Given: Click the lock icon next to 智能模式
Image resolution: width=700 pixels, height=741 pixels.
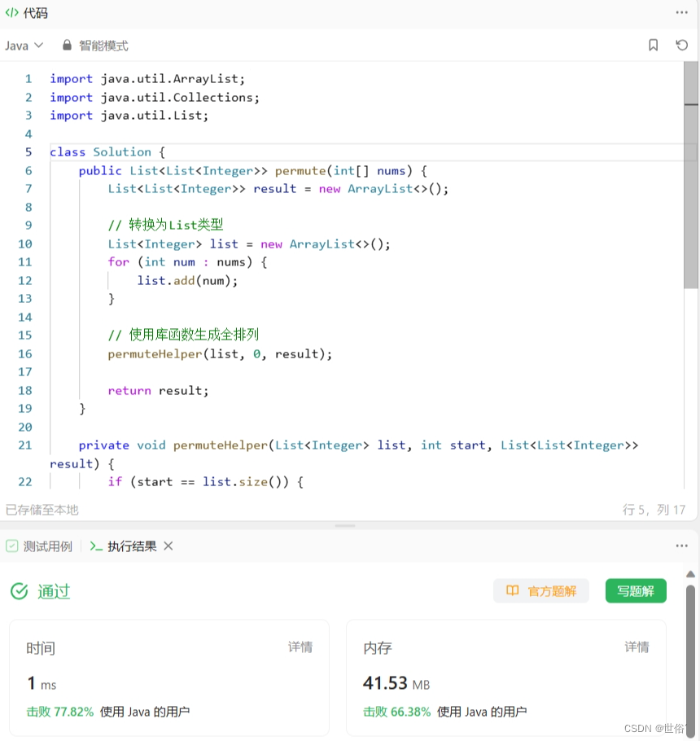Looking at the screenshot, I should coord(67,46).
